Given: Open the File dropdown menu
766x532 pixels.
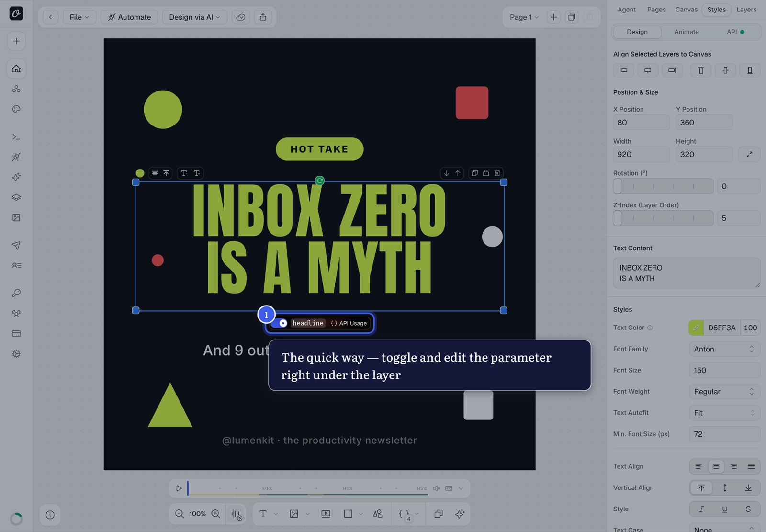Looking at the screenshot, I should tap(79, 17).
